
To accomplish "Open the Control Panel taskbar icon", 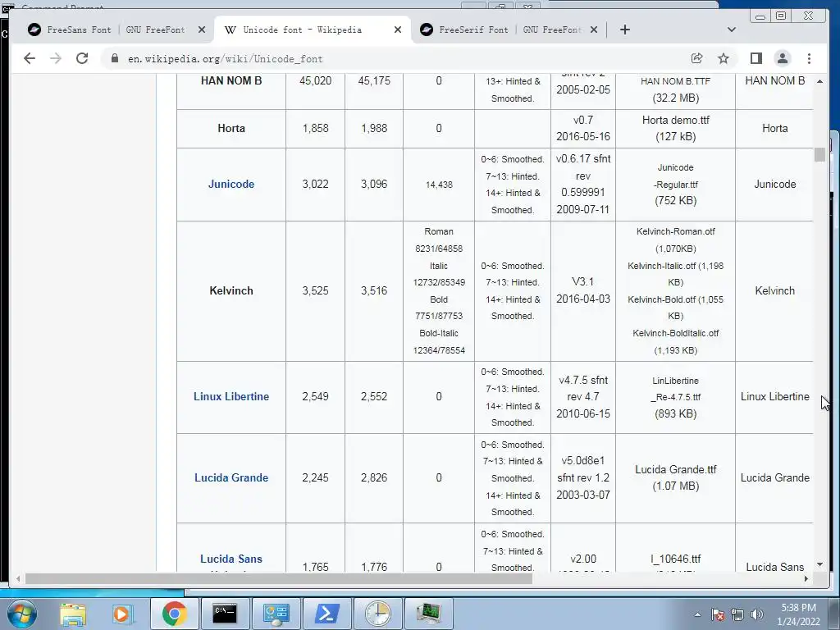I will coord(276,614).
